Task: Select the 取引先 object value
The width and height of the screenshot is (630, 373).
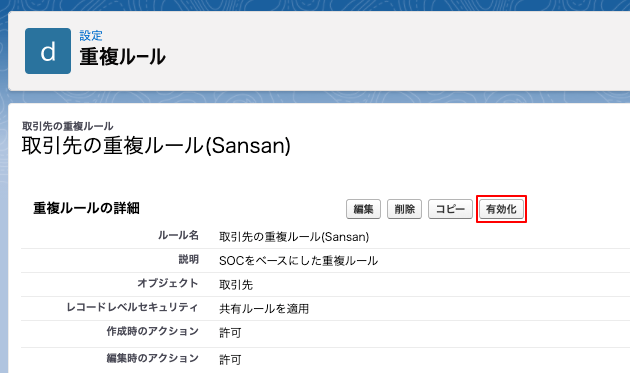Action: click(x=236, y=285)
